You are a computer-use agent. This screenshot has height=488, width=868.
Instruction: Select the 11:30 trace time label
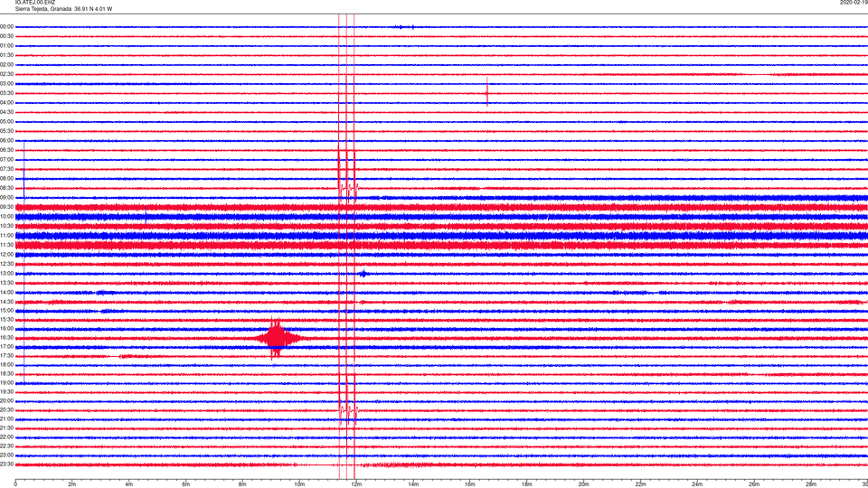click(x=7, y=245)
